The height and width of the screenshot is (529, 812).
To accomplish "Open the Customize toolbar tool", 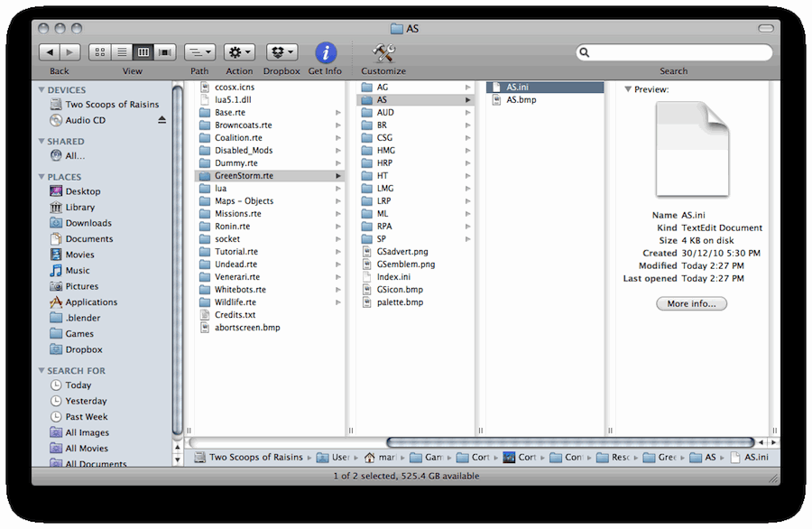I will pos(383,53).
